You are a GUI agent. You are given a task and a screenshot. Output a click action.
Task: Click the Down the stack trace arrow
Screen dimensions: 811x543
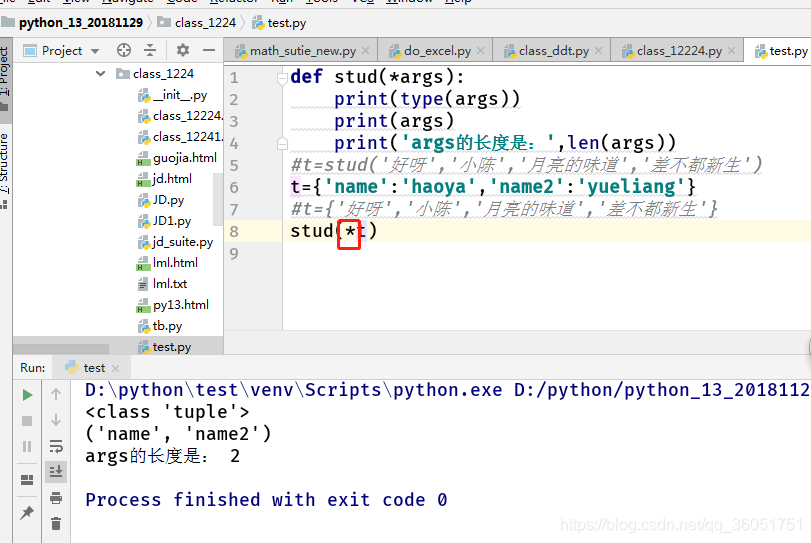point(56,420)
